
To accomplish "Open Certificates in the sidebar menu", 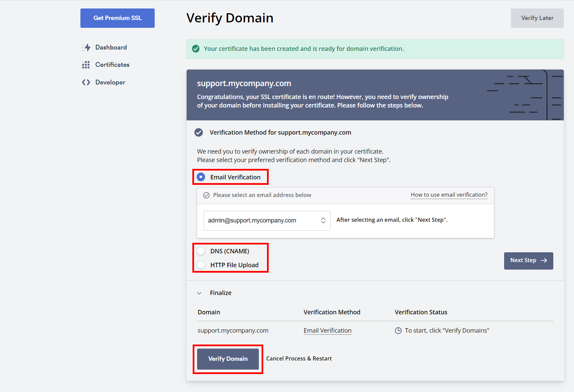I will point(112,65).
